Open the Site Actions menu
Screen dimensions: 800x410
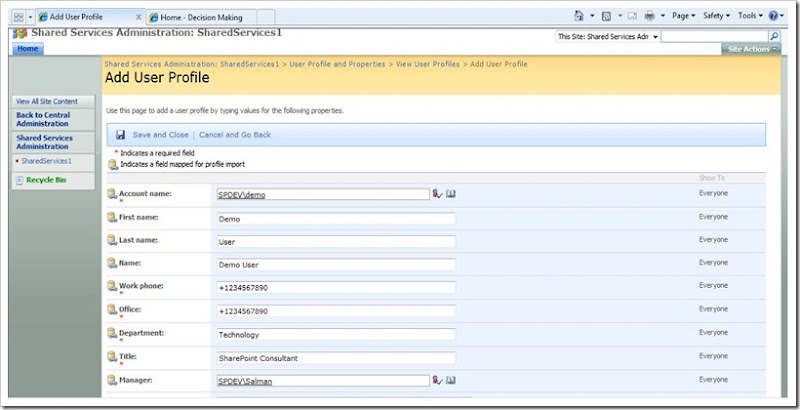(751, 49)
